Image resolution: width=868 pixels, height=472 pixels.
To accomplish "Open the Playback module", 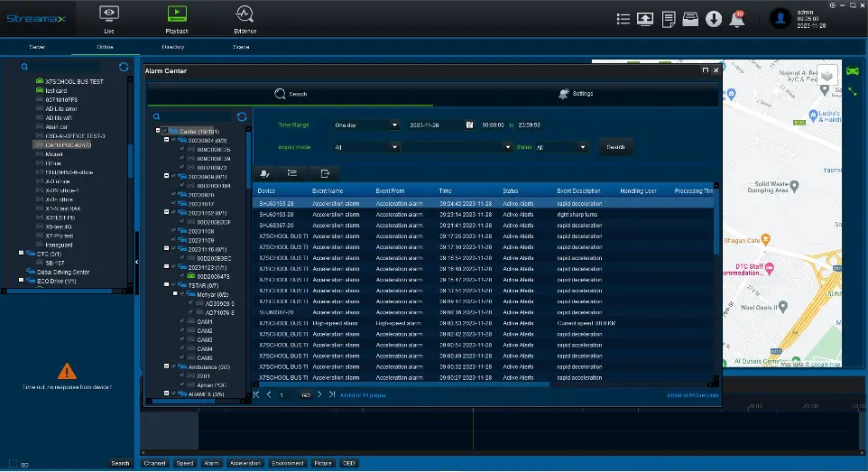I will [177, 18].
